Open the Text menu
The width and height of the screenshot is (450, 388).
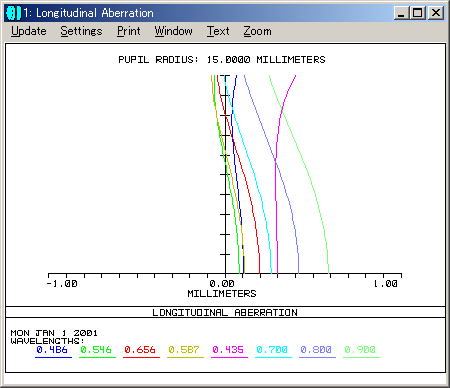[218, 31]
